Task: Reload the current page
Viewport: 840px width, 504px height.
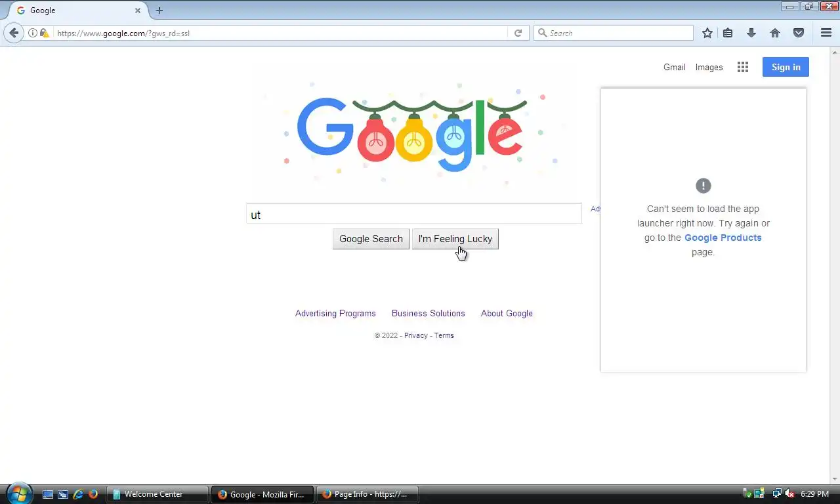Action: point(518,33)
